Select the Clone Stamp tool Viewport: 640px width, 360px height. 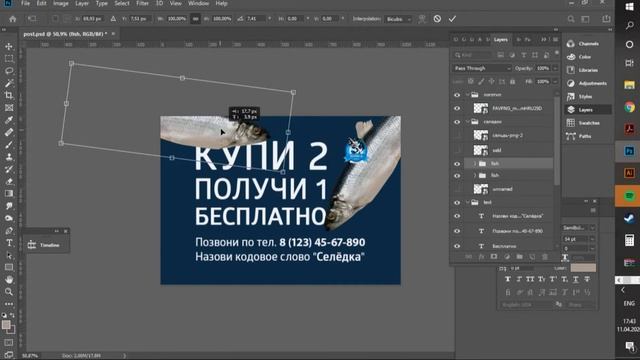click(9, 157)
